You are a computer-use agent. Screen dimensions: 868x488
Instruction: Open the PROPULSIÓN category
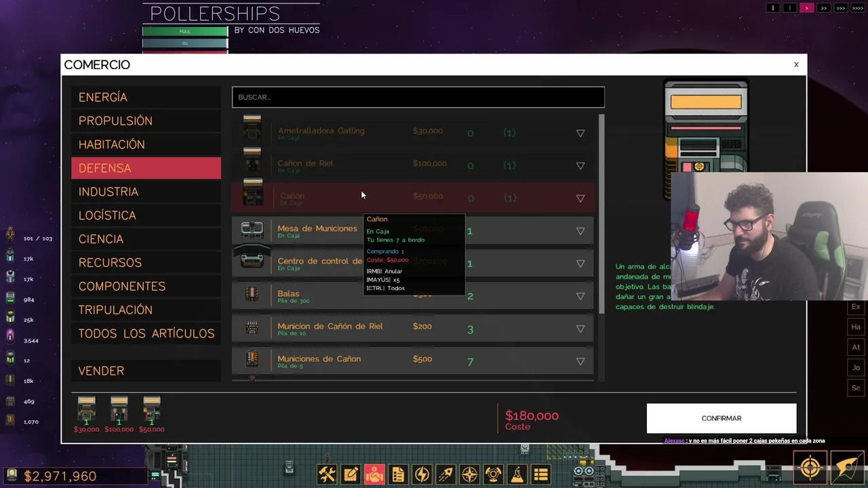pyautogui.click(x=146, y=121)
